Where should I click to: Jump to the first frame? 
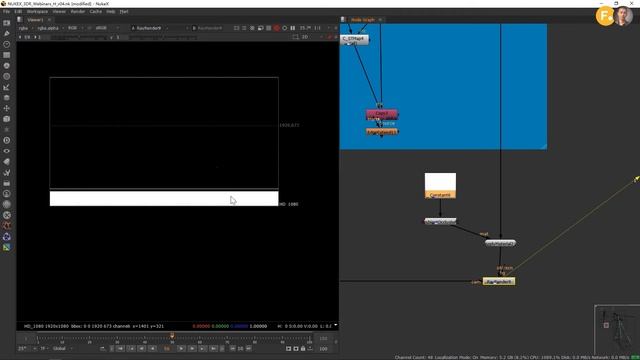pos(121,349)
